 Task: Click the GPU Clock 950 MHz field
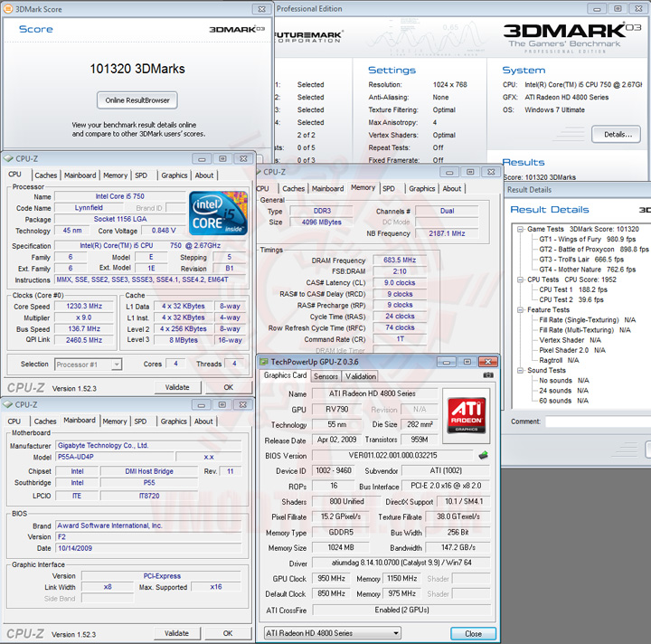coord(331,578)
